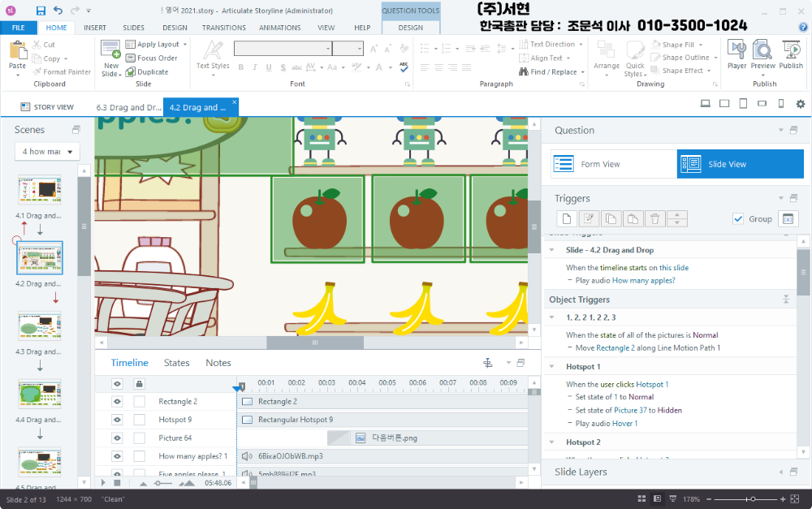Open the Arrange tool
812x509 pixels.
[x=607, y=58]
